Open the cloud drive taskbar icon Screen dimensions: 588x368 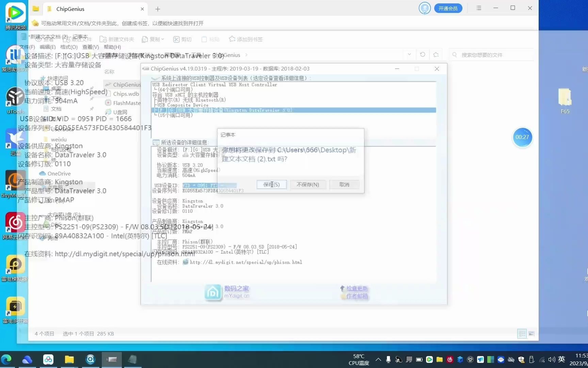click(27, 359)
